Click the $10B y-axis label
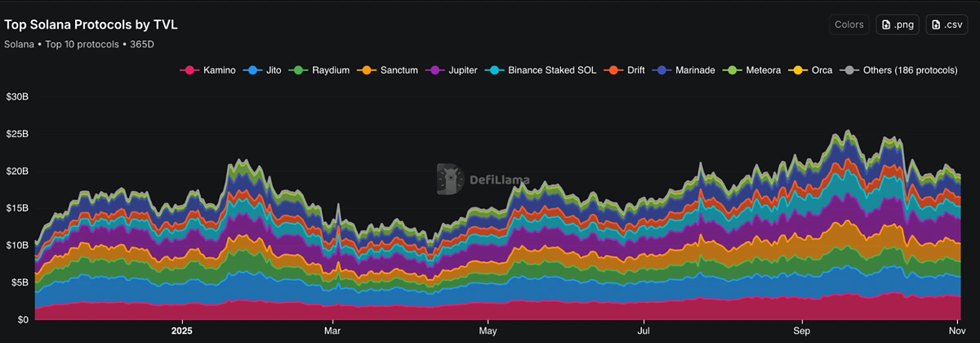This screenshot has width=980, height=343. (16, 245)
